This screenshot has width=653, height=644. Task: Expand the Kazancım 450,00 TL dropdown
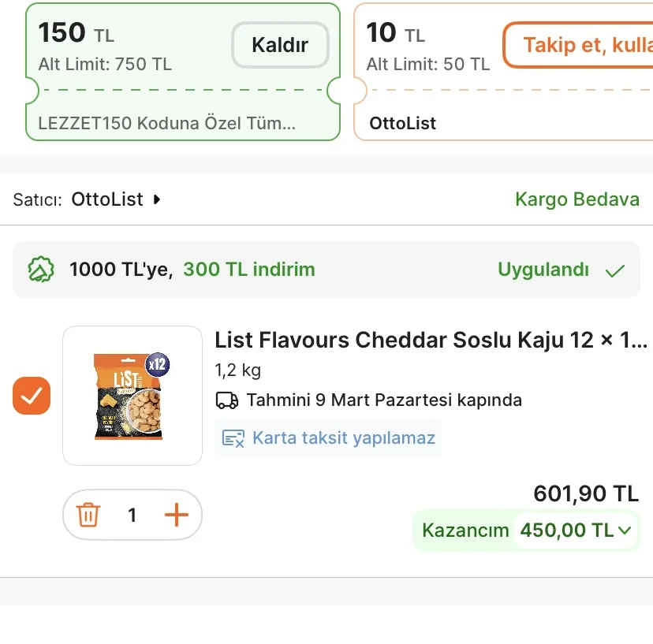625,530
